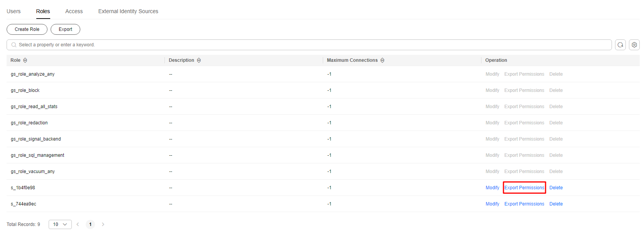Screen dimensions: 644x231
Task: Delete the s_744ea9ec role
Action: [556, 204]
